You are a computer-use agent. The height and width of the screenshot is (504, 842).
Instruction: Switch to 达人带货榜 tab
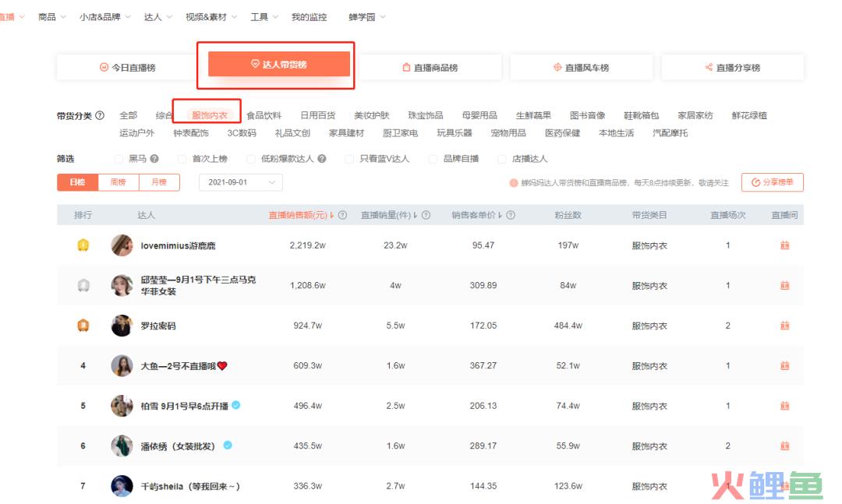click(278, 65)
